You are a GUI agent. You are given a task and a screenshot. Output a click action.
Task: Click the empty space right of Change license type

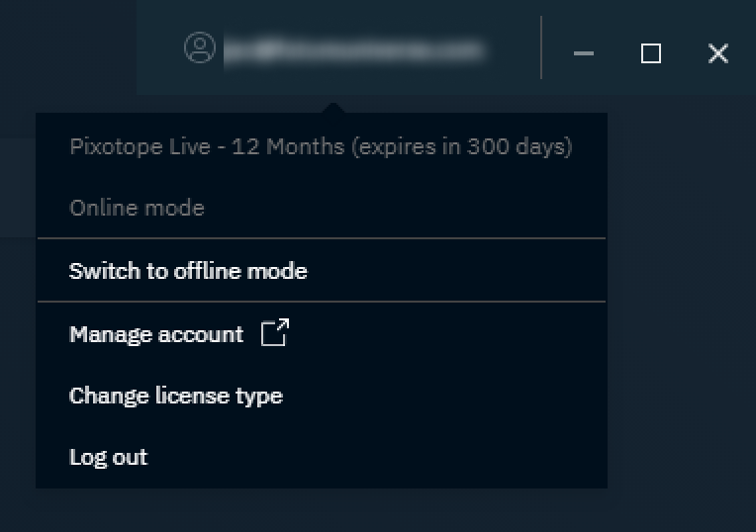[x=445, y=396]
